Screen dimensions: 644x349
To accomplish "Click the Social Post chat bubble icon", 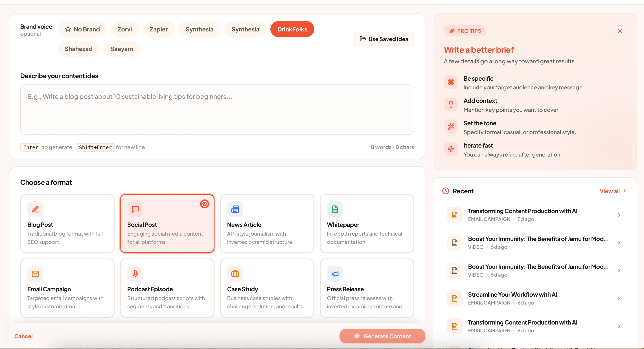I will (x=135, y=209).
